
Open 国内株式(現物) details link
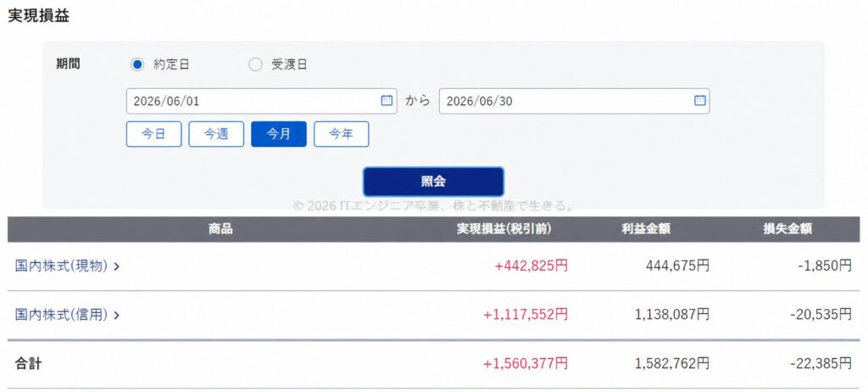[61, 266]
